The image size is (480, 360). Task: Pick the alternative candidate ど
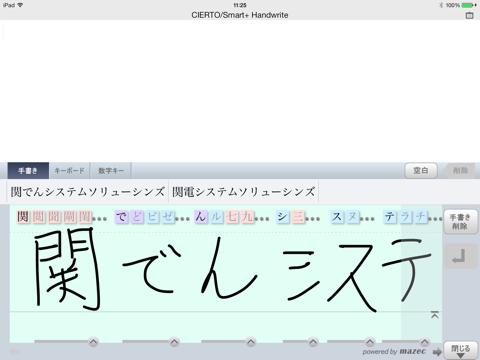point(136,217)
